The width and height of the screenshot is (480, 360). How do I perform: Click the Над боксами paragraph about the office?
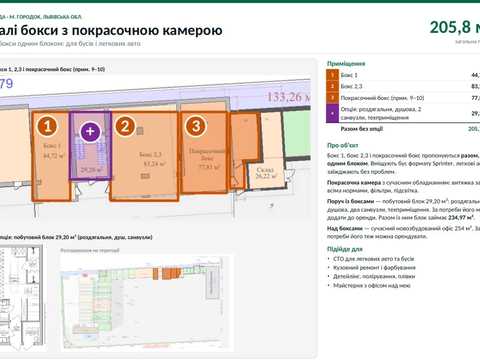pos(403,232)
